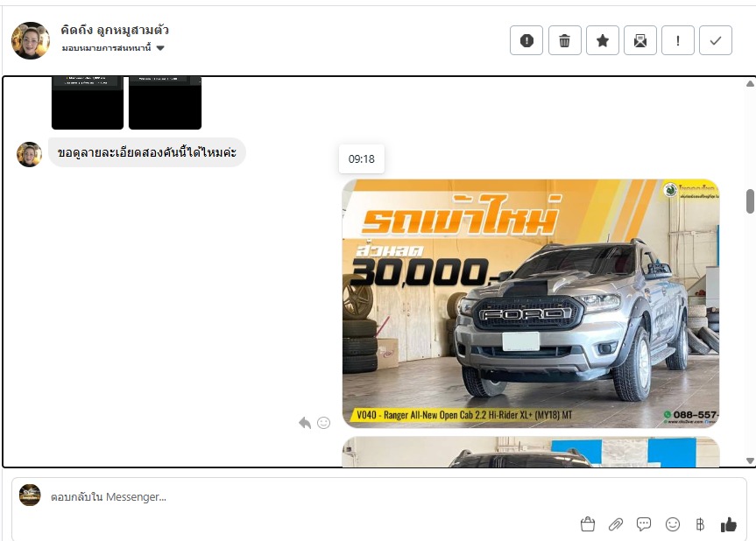Mark conversation as spam
Image resolution: width=756 pixels, height=541 pixels.
tap(526, 40)
